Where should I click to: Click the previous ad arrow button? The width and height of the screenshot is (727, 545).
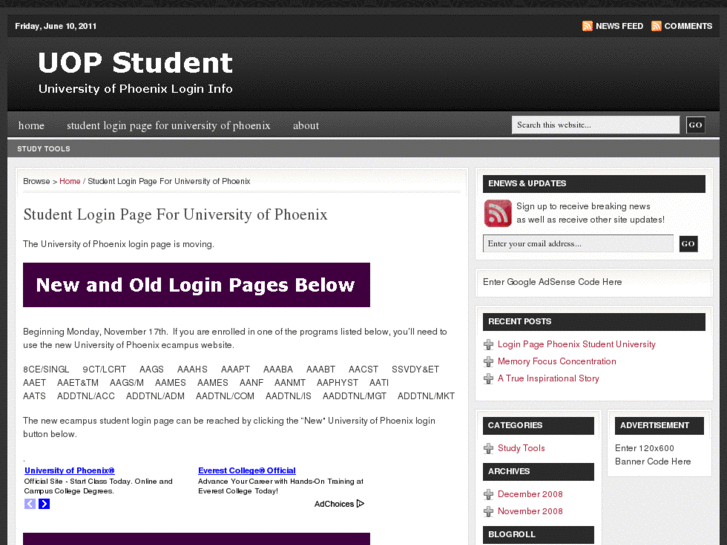(30, 504)
